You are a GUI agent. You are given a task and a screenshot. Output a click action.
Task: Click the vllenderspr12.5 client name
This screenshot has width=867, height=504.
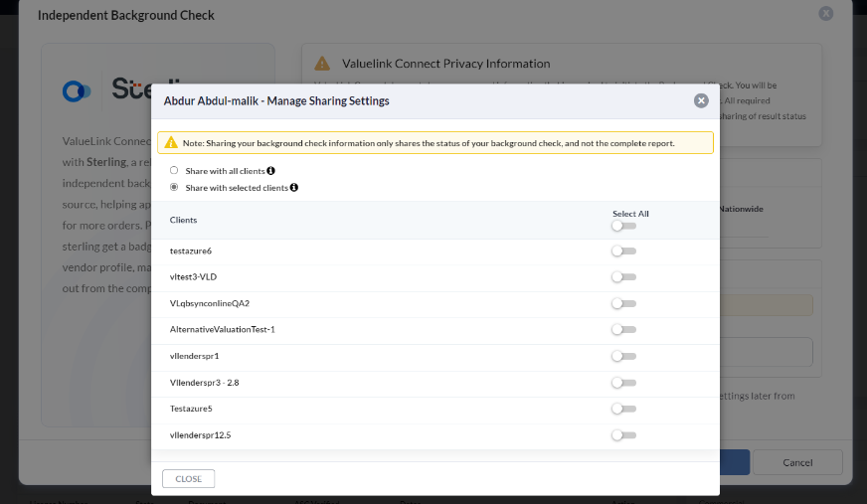point(200,435)
